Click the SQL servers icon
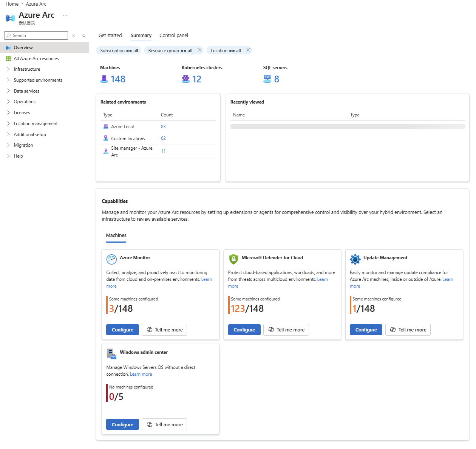 tap(267, 79)
